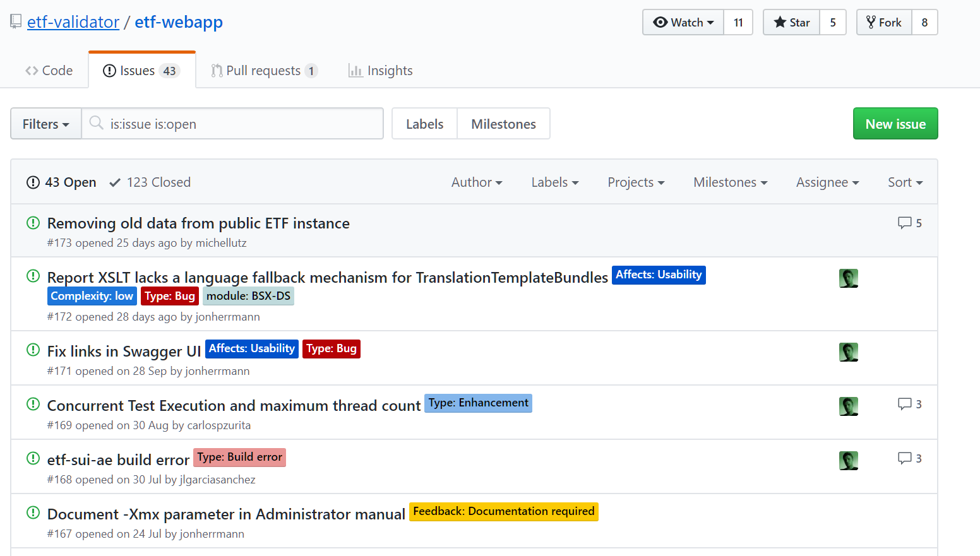This screenshot has width=980, height=556.
Task: Click Type: Bug label on Swagger UI issue
Action: (x=332, y=348)
